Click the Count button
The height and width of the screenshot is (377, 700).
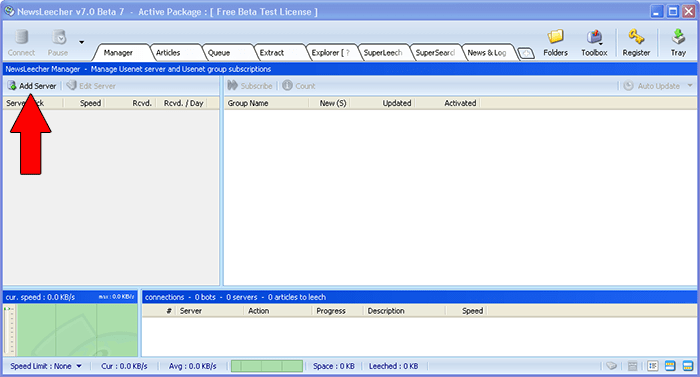[299, 86]
